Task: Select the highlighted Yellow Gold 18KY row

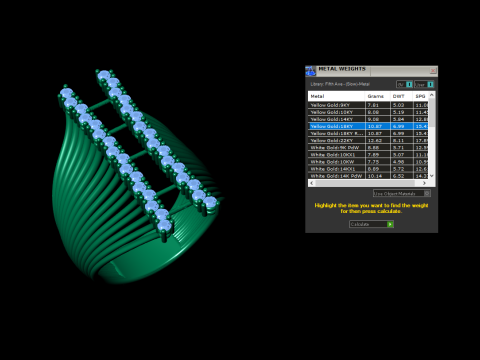Action: [368, 126]
